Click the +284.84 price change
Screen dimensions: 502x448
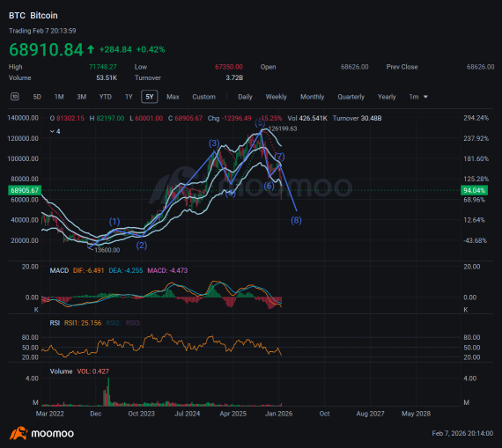[115, 49]
